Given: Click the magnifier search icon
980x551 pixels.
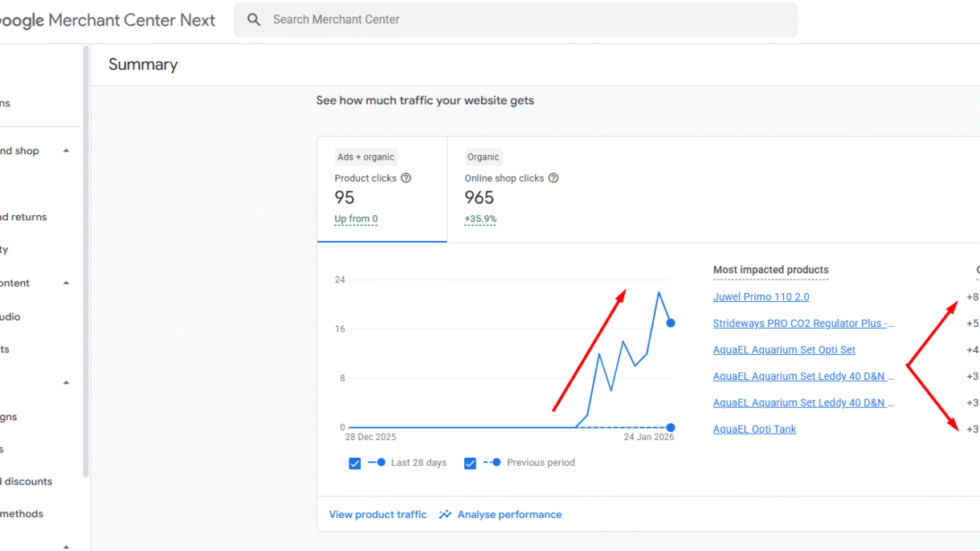Looking at the screenshot, I should point(254,20).
